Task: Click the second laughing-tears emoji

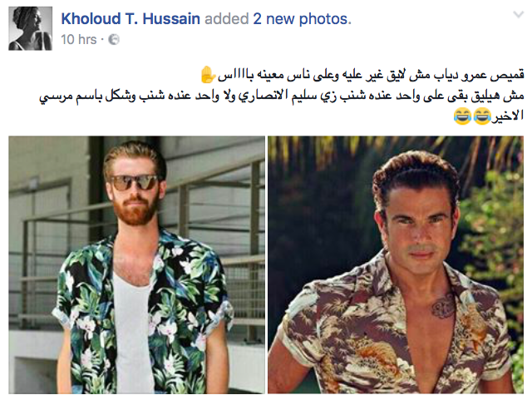Action: pos(462,116)
